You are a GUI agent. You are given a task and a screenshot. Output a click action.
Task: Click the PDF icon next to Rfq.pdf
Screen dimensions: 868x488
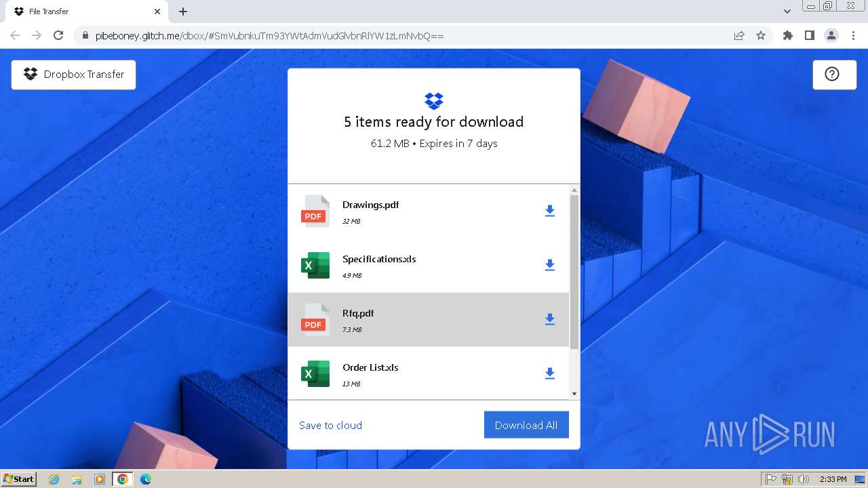(315, 319)
